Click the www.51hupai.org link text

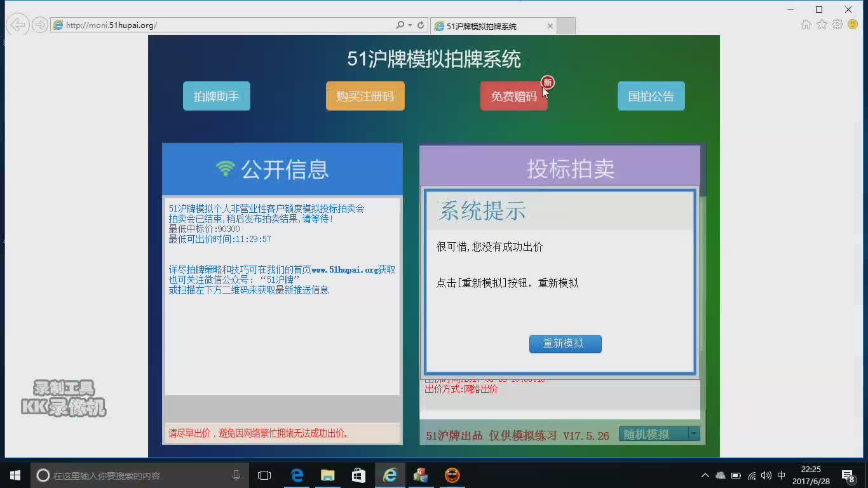pos(344,269)
